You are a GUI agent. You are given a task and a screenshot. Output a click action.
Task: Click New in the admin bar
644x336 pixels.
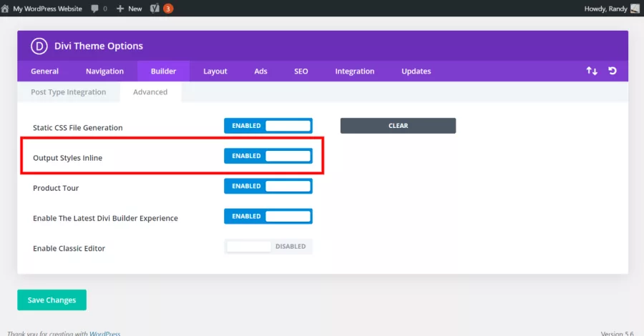[x=135, y=9]
